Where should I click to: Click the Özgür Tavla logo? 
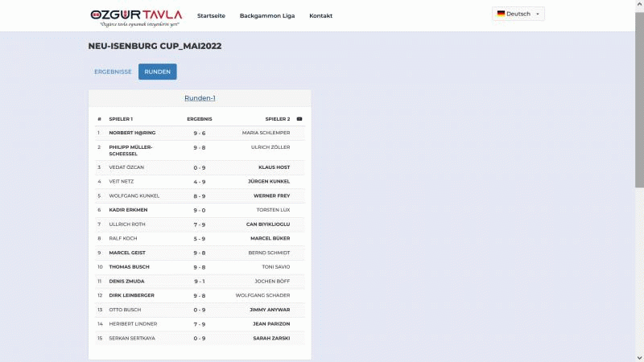pyautogui.click(x=136, y=16)
